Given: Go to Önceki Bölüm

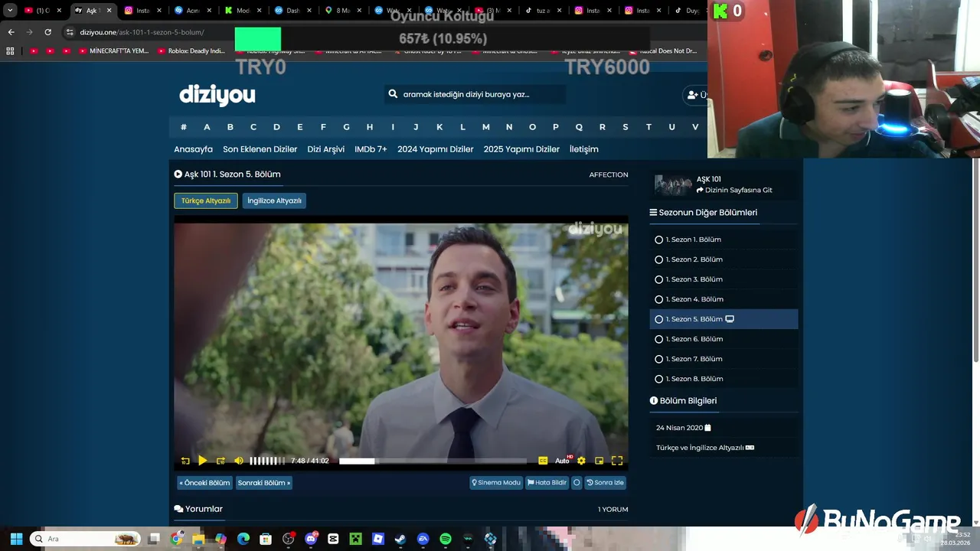Looking at the screenshot, I should click(204, 483).
